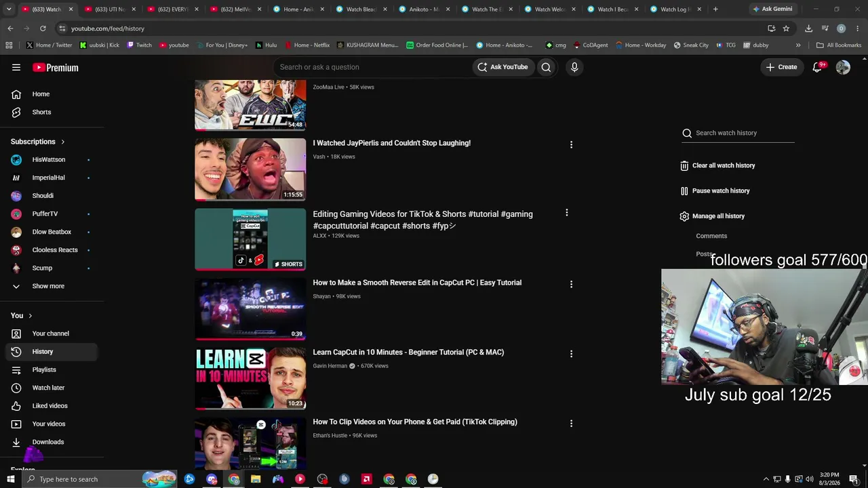Open the Smooth Reverse Edit thumbnail
The height and width of the screenshot is (488, 868).
(250, 309)
